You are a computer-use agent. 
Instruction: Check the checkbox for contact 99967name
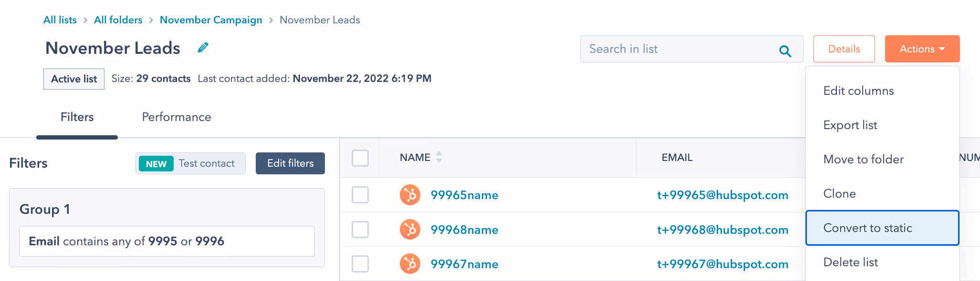[360, 263]
